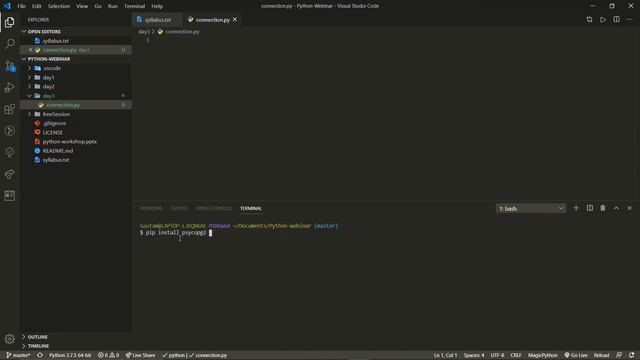
Task: Switch to the Debug Console tab
Action: click(213, 209)
